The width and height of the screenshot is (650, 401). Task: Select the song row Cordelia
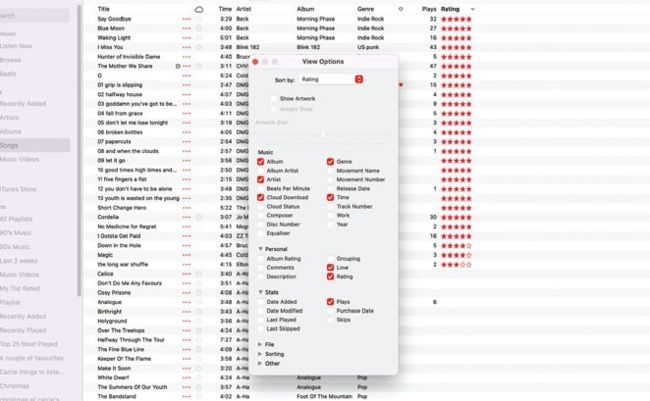point(110,216)
